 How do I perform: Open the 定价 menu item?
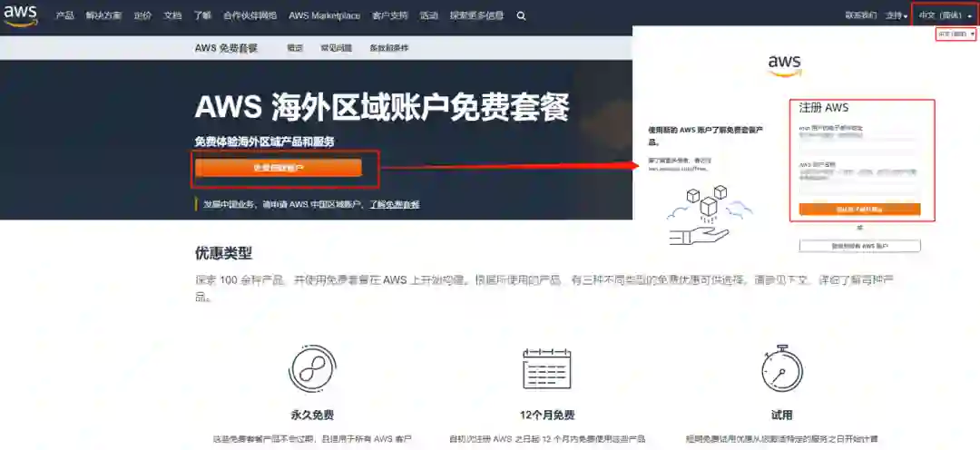coord(142,15)
